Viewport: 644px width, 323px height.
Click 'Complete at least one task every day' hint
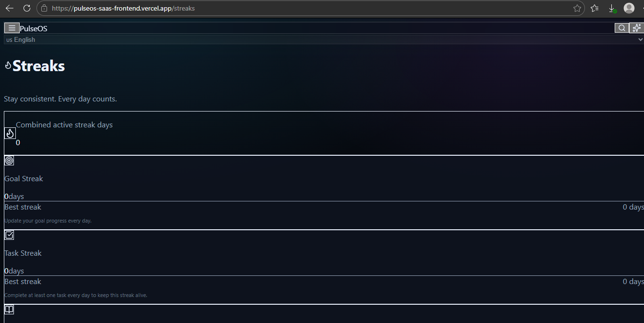pyautogui.click(x=76, y=296)
